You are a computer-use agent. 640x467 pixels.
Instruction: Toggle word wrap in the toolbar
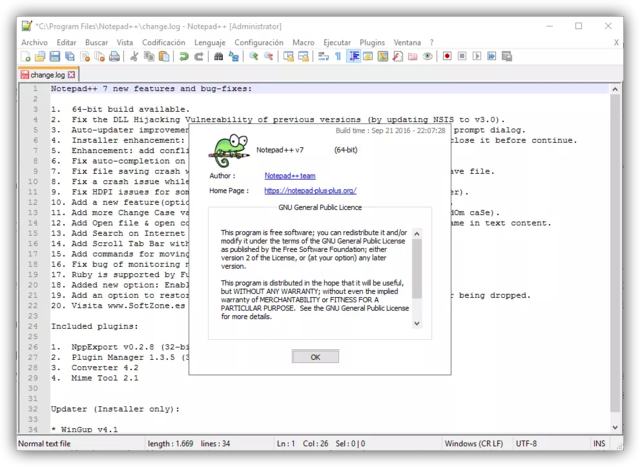click(x=323, y=56)
